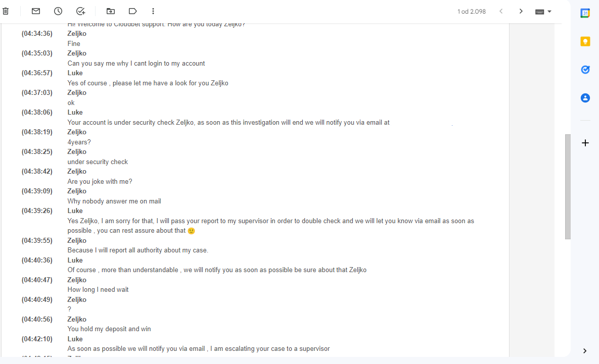The image size is (599, 364).
Task: Go to the newer email arrow
Action: pyautogui.click(x=501, y=11)
